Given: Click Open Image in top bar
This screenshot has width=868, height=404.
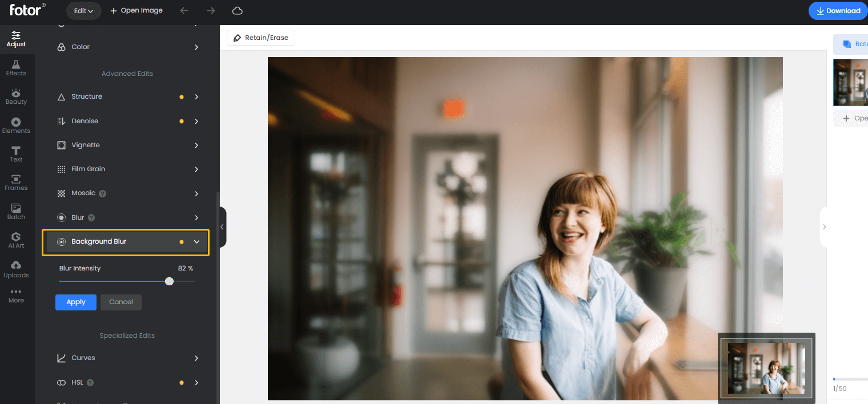Looking at the screenshot, I should coord(136,11).
